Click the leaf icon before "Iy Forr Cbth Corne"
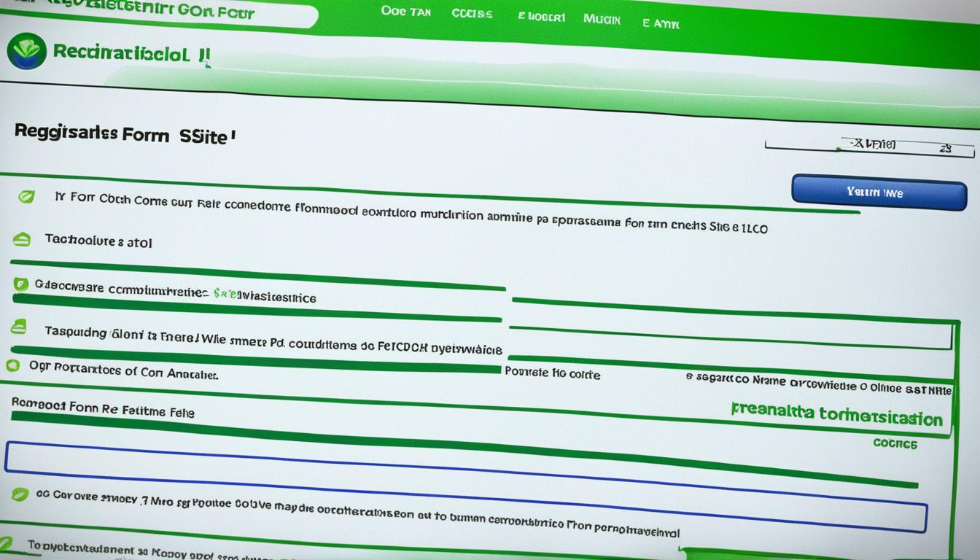This screenshot has height=560, width=980. [26, 197]
